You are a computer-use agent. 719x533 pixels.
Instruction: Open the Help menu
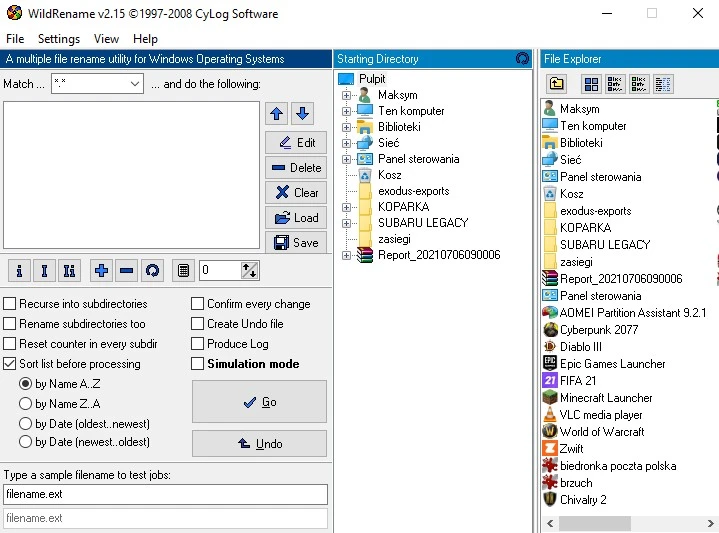[145, 39]
